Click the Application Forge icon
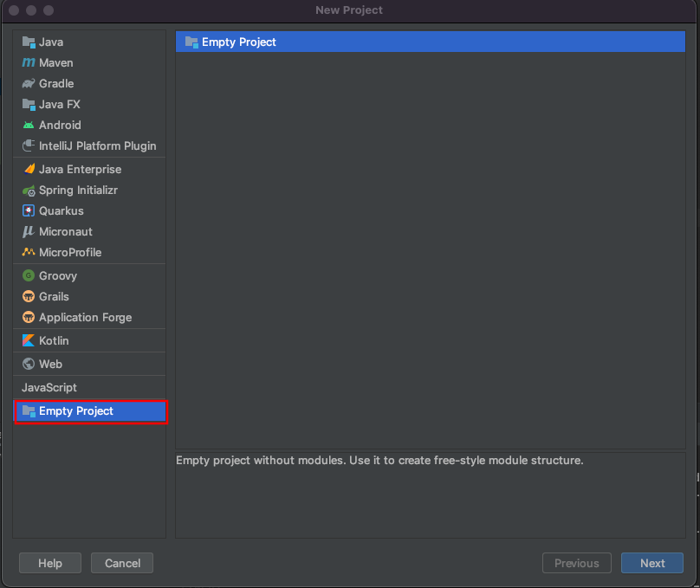This screenshot has width=700, height=588. point(29,317)
